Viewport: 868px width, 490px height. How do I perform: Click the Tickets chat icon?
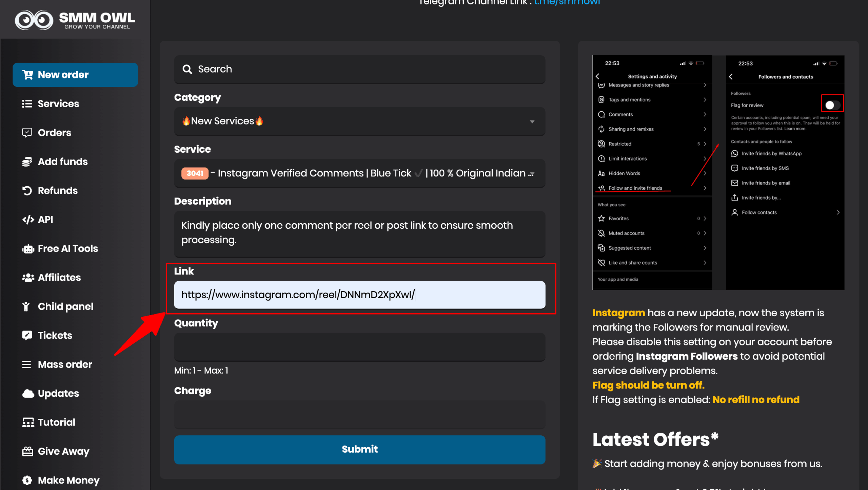tap(27, 336)
